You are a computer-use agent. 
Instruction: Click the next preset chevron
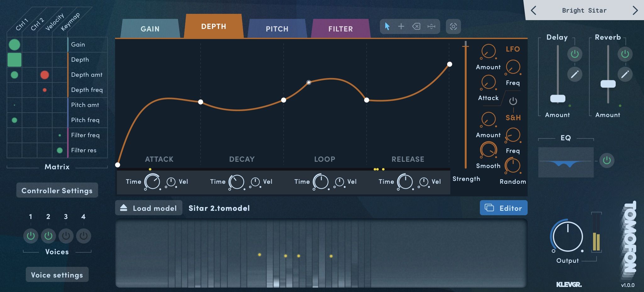pos(636,10)
